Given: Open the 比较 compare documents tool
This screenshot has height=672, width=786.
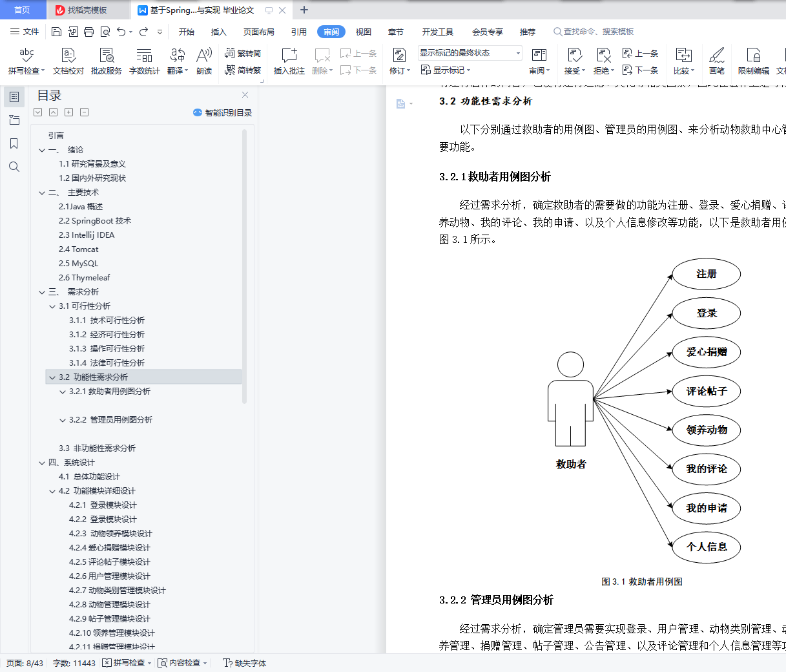Looking at the screenshot, I should click(x=684, y=61).
